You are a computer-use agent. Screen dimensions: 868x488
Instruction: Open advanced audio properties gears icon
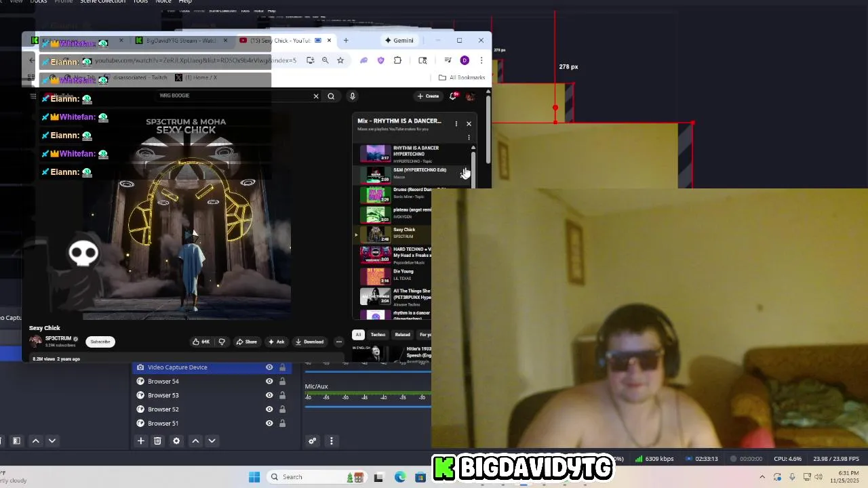[313, 441]
